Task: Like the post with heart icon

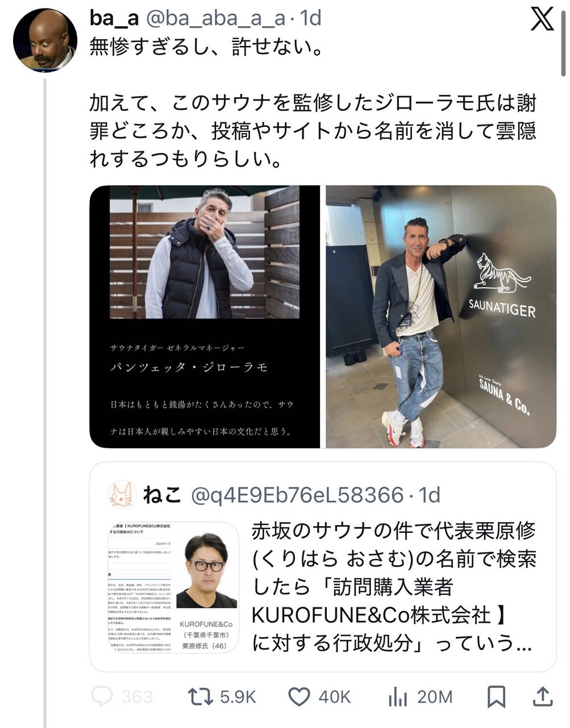Action: pyautogui.click(x=299, y=696)
